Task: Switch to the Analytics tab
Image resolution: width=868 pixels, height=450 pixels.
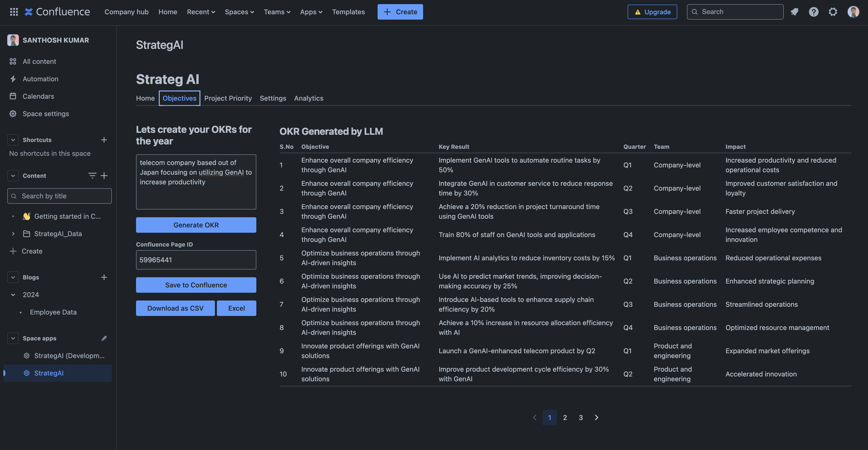Action: click(x=308, y=98)
